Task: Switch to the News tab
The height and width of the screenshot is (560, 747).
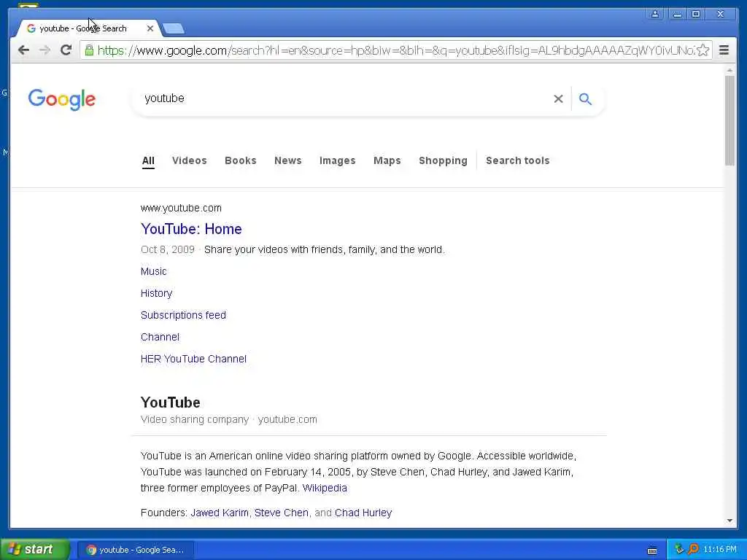Action: pos(287,160)
